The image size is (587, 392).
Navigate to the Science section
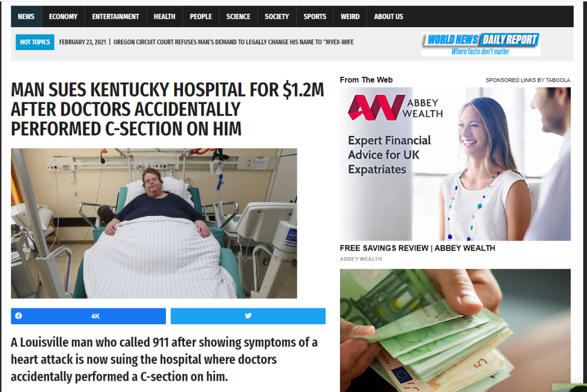238,17
